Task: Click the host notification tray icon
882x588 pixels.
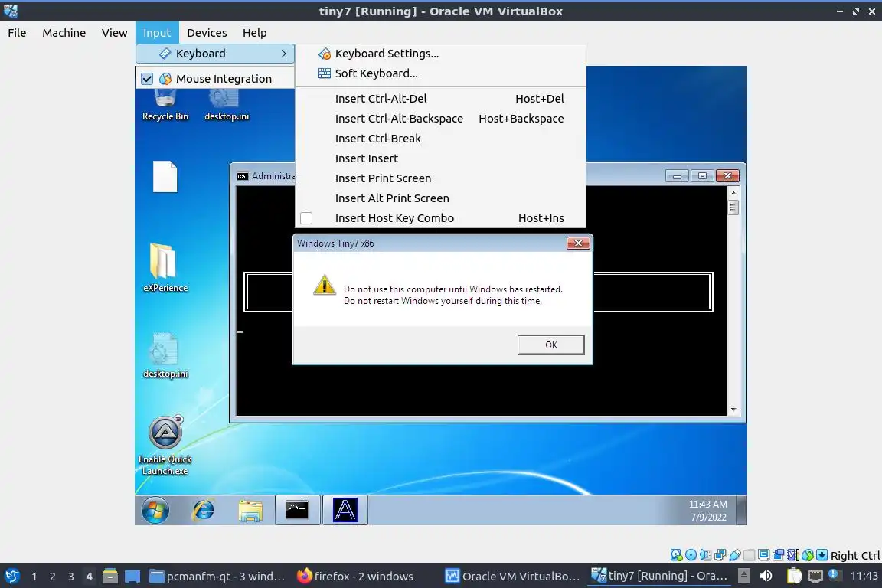Action: click(x=835, y=575)
